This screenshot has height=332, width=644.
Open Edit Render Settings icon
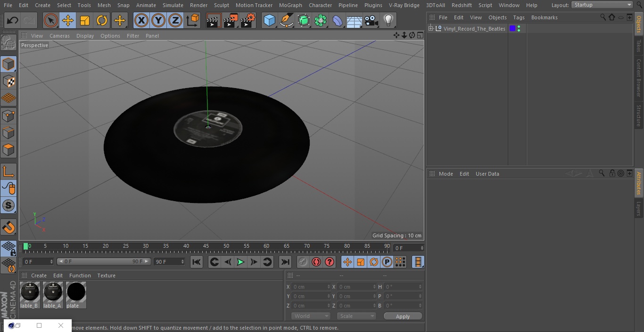pos(248,21)
